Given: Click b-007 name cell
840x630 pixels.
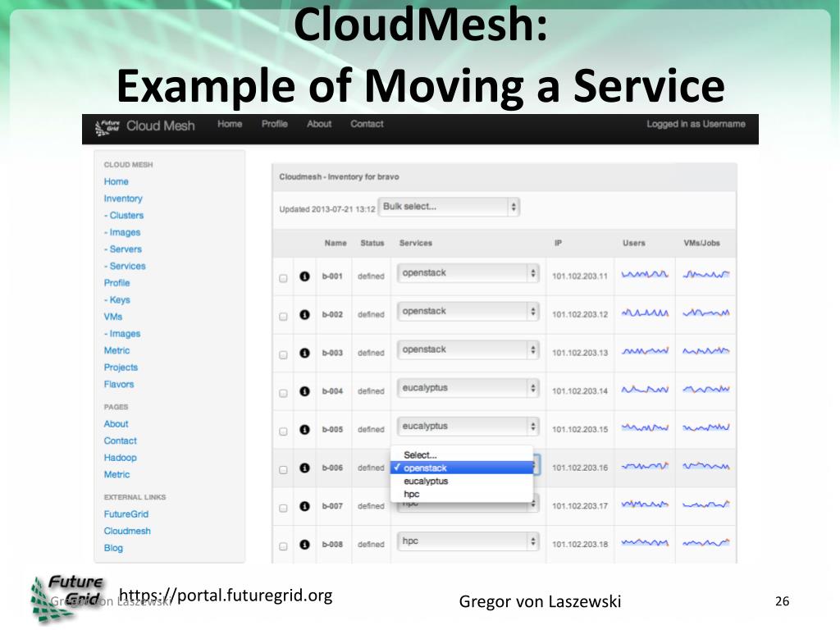Looking at the screenshot, I should tap(332, 506).
